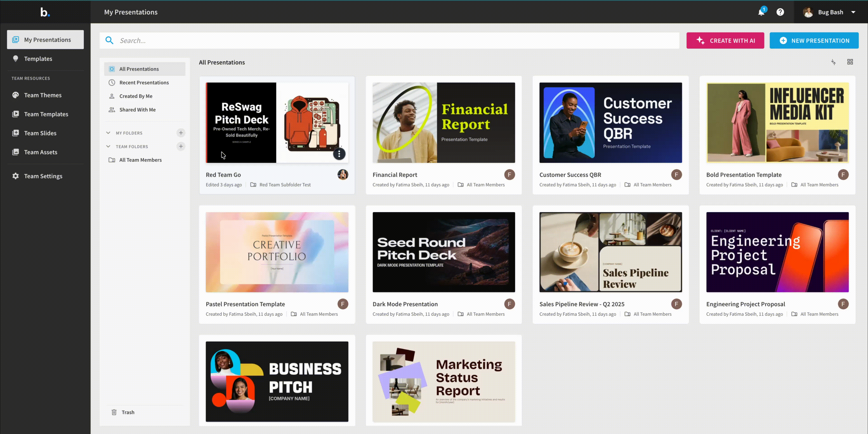
Task: Click the Dark Mode Presentation owner avatar
Action: (x=509, y=304)
